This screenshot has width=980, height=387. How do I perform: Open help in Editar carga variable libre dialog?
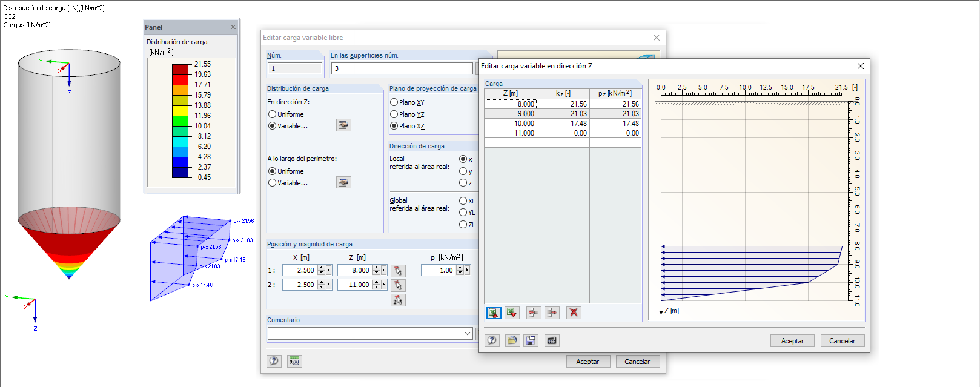click(274, 361)
